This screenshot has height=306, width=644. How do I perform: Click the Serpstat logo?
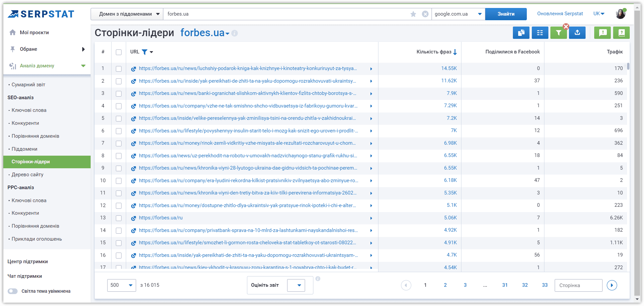tap(41, 14)
